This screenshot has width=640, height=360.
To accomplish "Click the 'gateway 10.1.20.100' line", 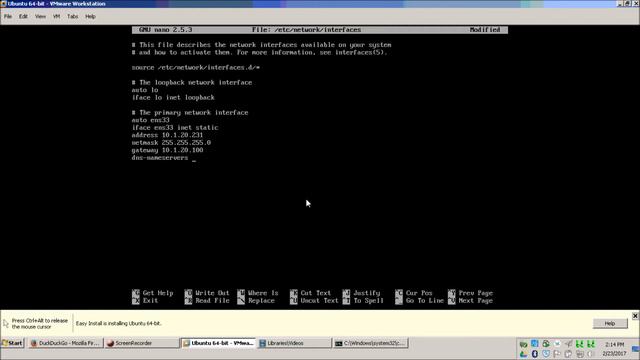I will [x=167, y=150].
